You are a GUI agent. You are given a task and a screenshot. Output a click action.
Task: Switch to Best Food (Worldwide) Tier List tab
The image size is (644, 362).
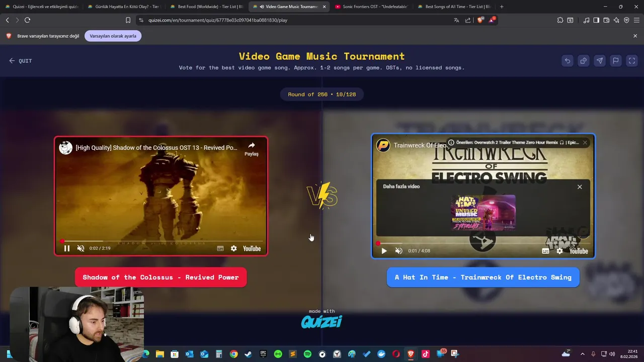click(206, 7)
